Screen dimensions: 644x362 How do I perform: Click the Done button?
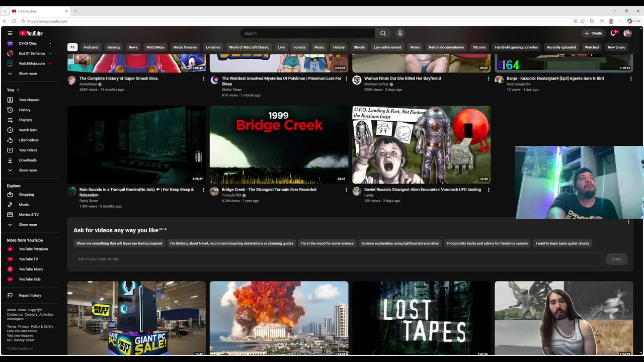(616, 259)
